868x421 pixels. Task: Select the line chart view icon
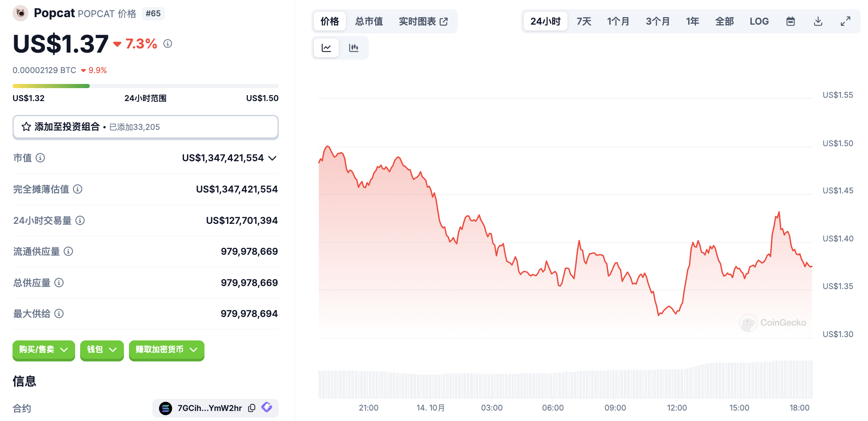tap(326, 48)
